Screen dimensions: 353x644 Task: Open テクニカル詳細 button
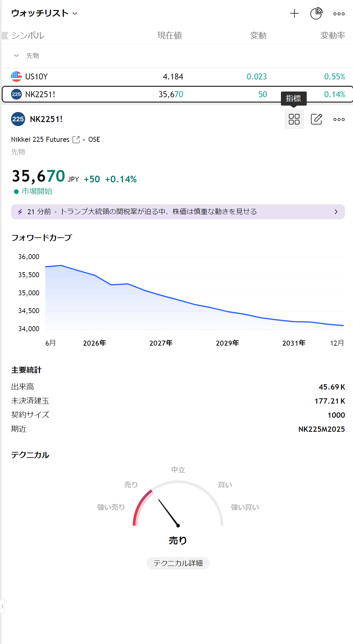coord(178,563)
